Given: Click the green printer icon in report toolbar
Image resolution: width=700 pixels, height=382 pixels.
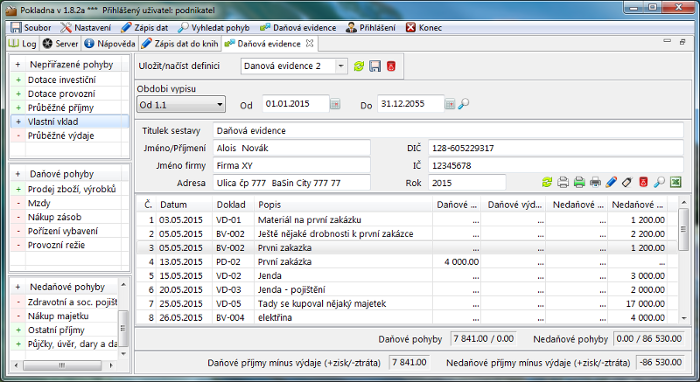Looking at the screenshot, I should pyautogui.click(x=579, y=182).
